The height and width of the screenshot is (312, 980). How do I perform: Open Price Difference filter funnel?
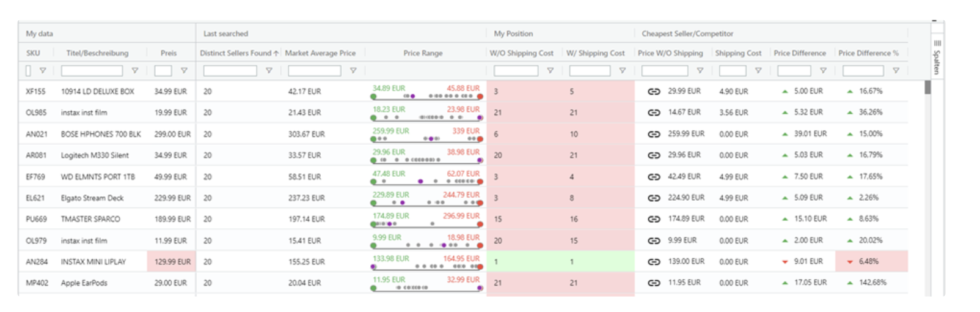click(824, 71)
